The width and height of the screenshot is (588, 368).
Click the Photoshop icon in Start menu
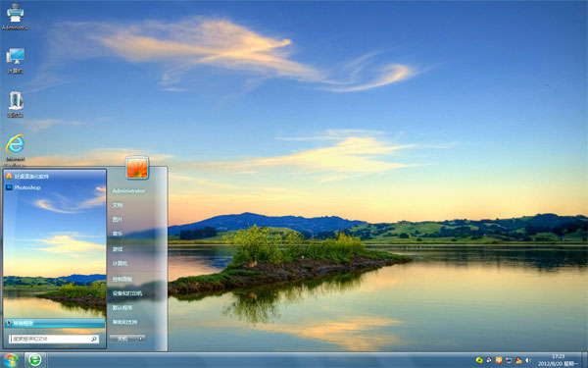[x=9, y=187]
